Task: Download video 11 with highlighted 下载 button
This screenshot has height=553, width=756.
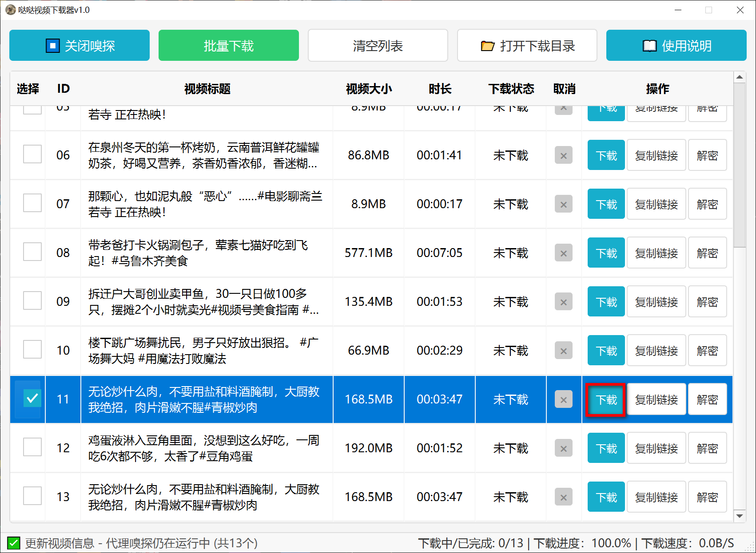Action: (606, 399)
